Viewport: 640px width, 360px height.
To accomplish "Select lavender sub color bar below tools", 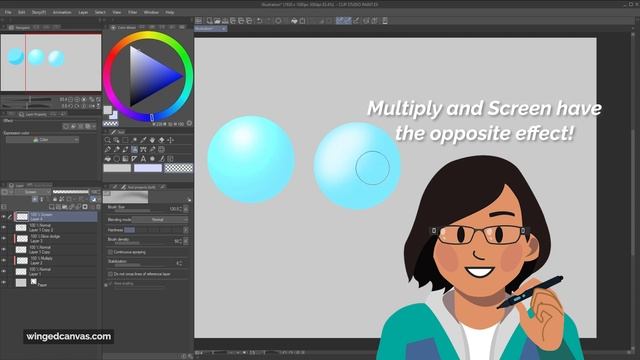I will pyautogui.click(x=148, y=168).
